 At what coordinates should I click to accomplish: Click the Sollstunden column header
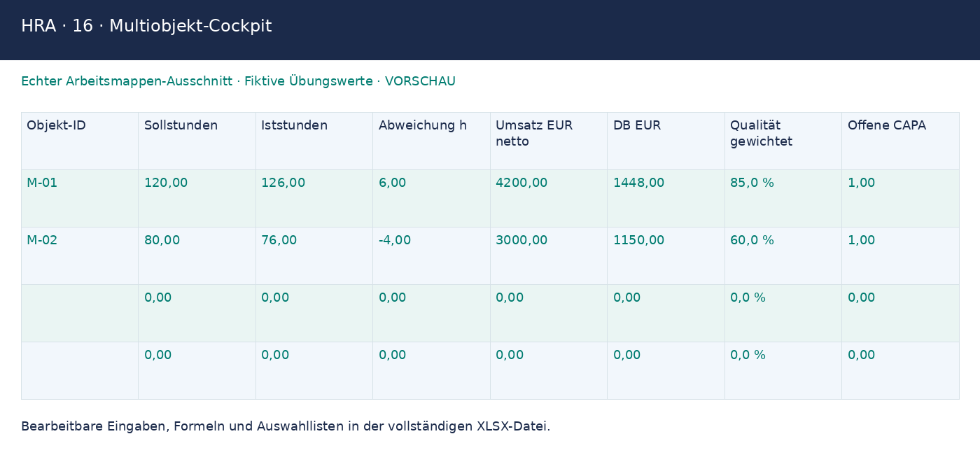pyautogui.click(x=197, y=141)
